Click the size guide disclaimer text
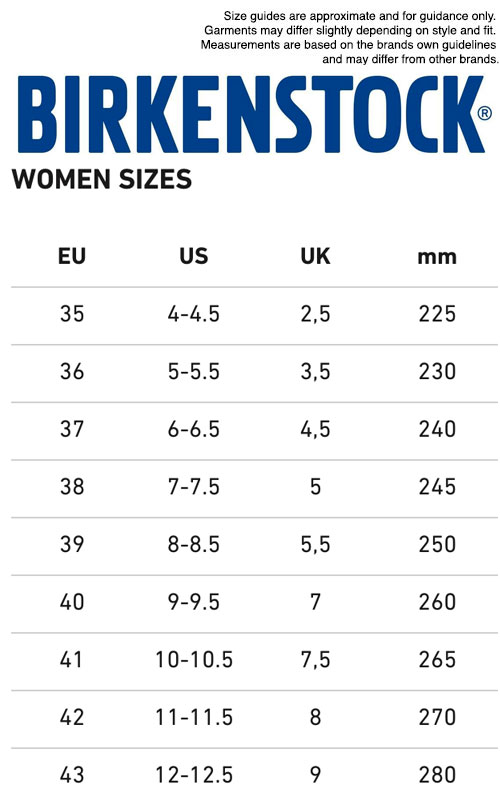Viewport: 500px width, 805px height. [349, 37]
